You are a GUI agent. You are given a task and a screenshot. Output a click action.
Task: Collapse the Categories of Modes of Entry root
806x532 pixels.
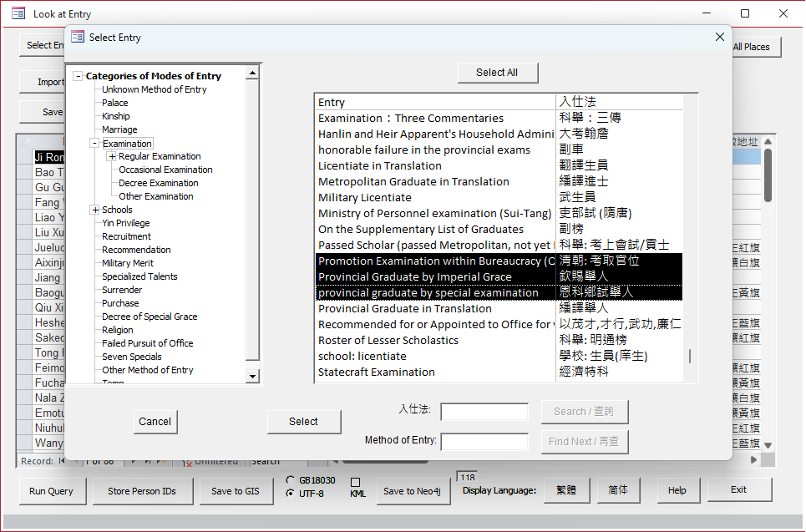(x=79, y=76)
